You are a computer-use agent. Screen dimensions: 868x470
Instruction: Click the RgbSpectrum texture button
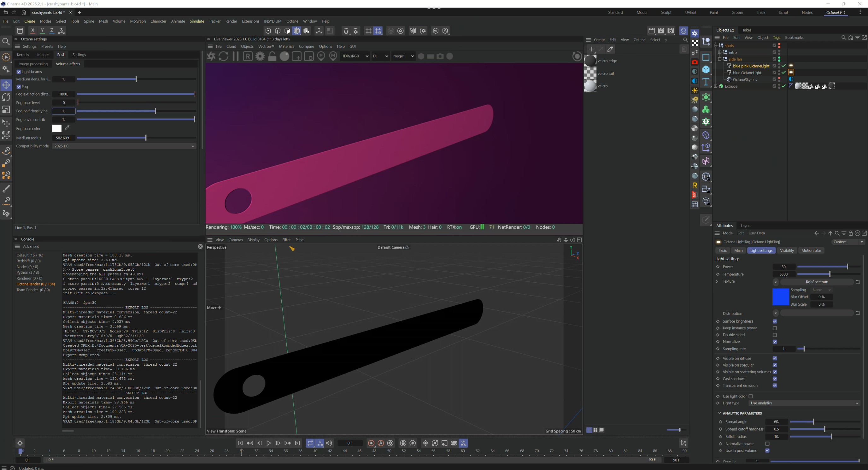[x=817, y=282]
